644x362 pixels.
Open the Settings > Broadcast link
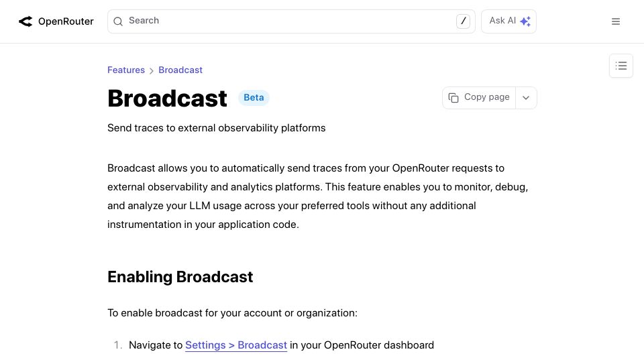(x=236, y=345)
